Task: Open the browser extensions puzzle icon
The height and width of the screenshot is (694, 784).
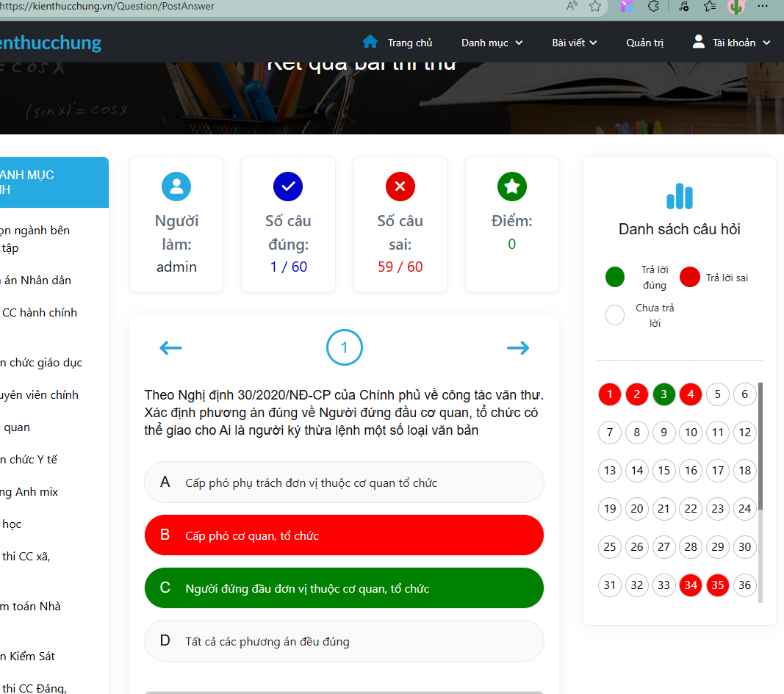Action: (652, 7)
